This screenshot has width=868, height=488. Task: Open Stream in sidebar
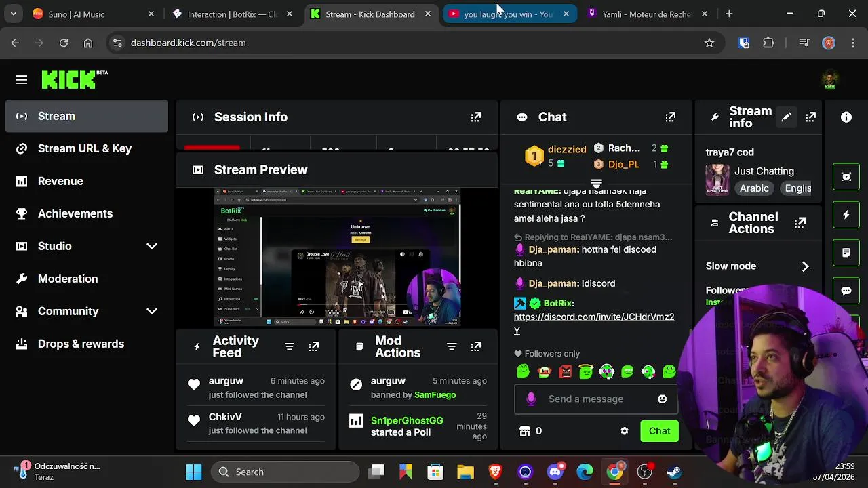point(87,116)
